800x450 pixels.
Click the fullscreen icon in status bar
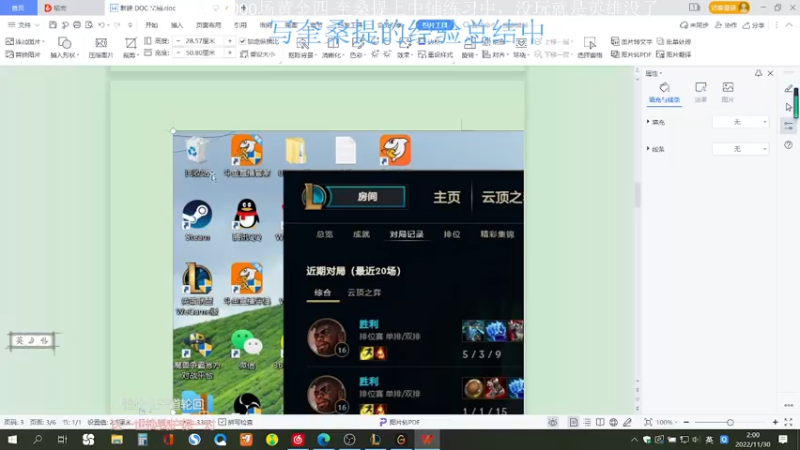click(788, 422)
